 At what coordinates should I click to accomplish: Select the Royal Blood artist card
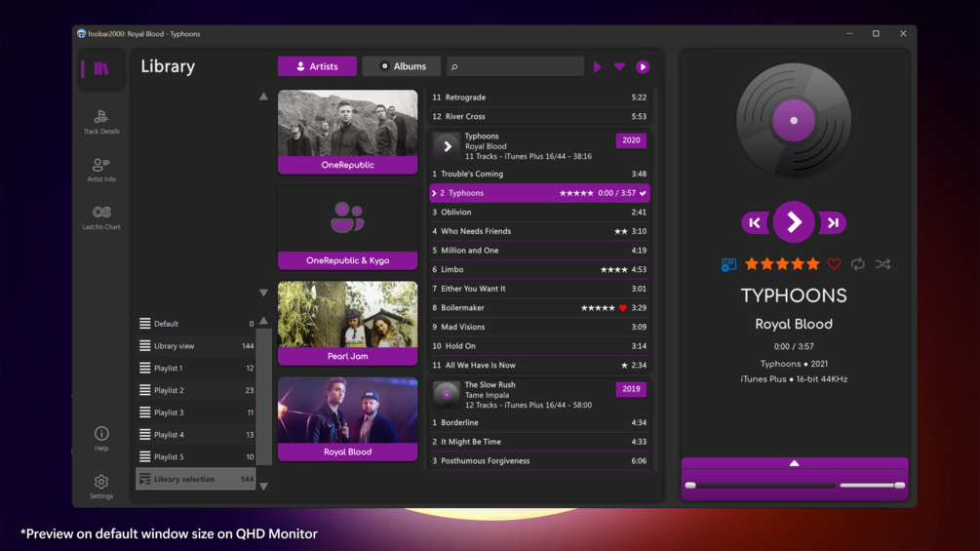point(347,418)
